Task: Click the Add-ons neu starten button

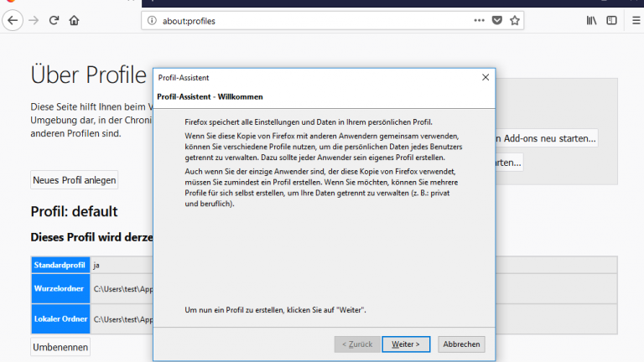Action: (547, 138)
